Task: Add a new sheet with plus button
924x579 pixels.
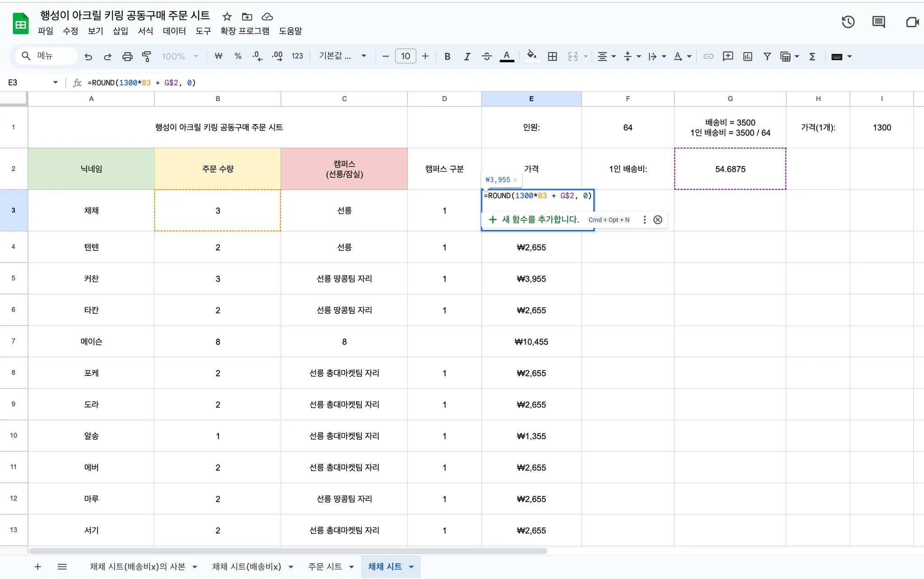Action: pyautogui.click(x=38, y=567)
